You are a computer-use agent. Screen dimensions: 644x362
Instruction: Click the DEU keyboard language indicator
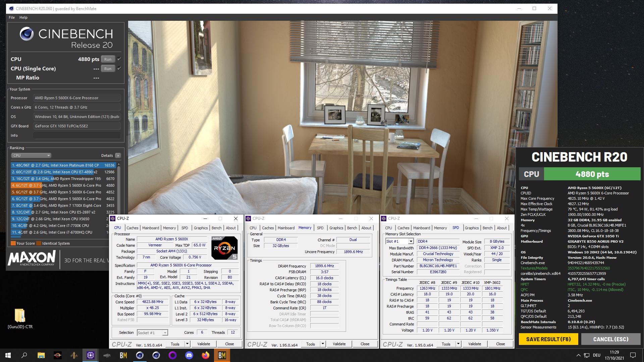point(597,355)
